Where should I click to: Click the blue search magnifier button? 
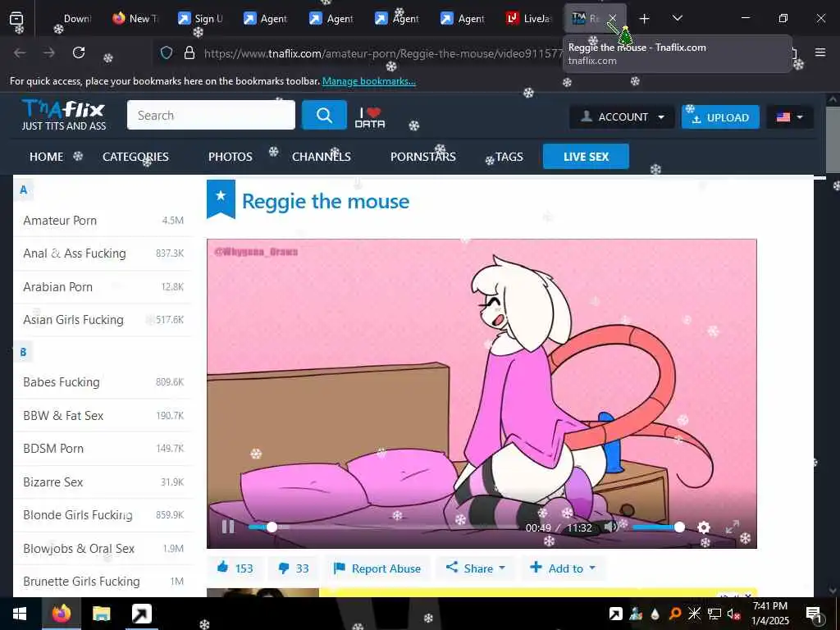(324, 115)
